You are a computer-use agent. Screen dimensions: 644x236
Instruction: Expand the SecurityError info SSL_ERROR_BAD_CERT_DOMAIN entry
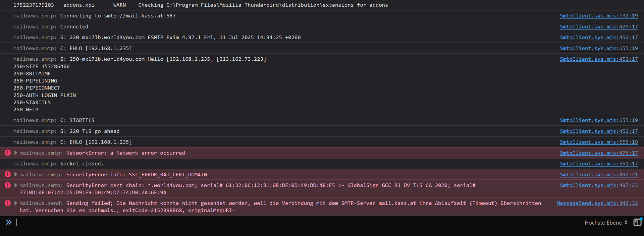(x=16, y=174)
